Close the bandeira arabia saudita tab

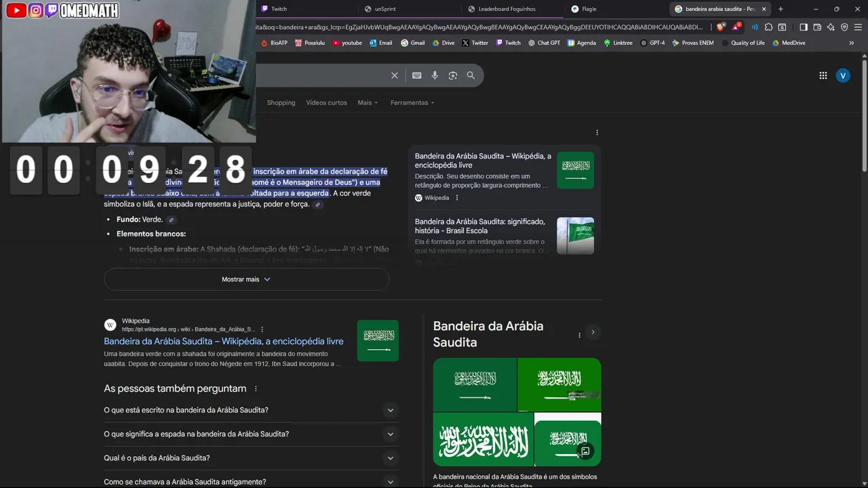764,9
